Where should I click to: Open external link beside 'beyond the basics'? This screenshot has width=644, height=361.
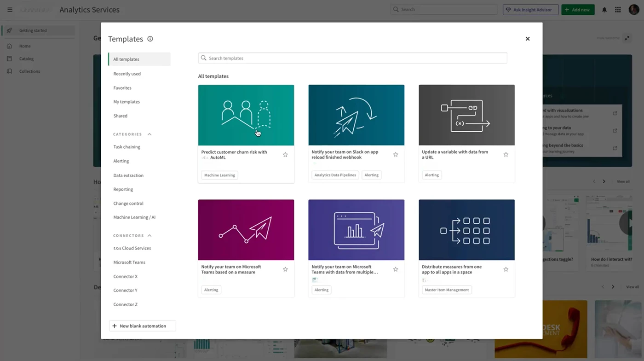tap(615, 148)
